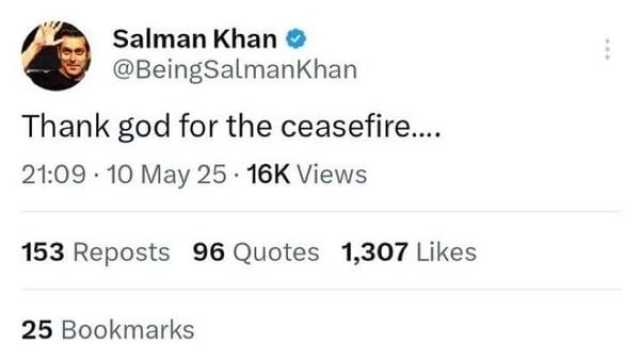
Task: Click the 10 May 25 date
Action: (x=166, y=175)
